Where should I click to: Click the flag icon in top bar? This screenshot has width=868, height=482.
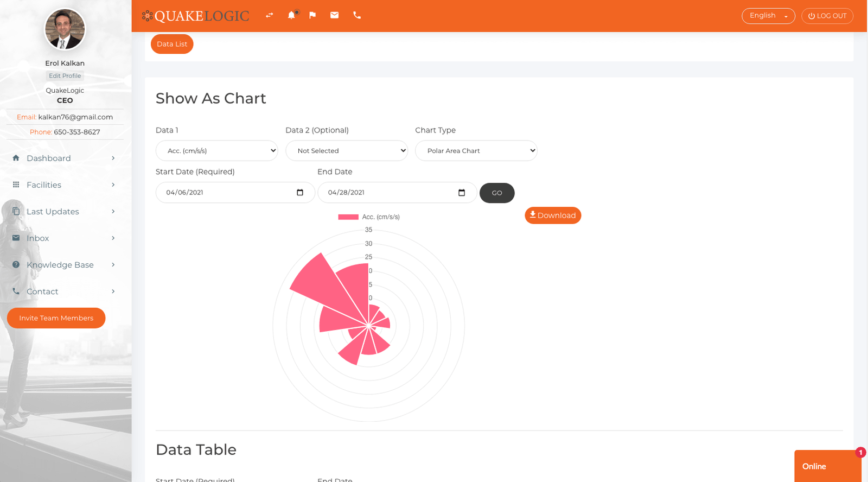(312, 15)
